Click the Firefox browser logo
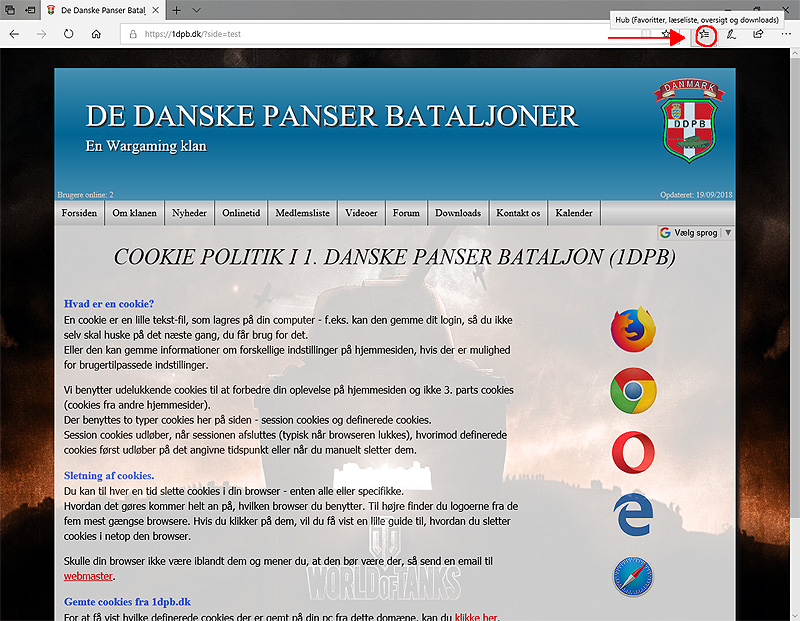 [x=632, y=330]
